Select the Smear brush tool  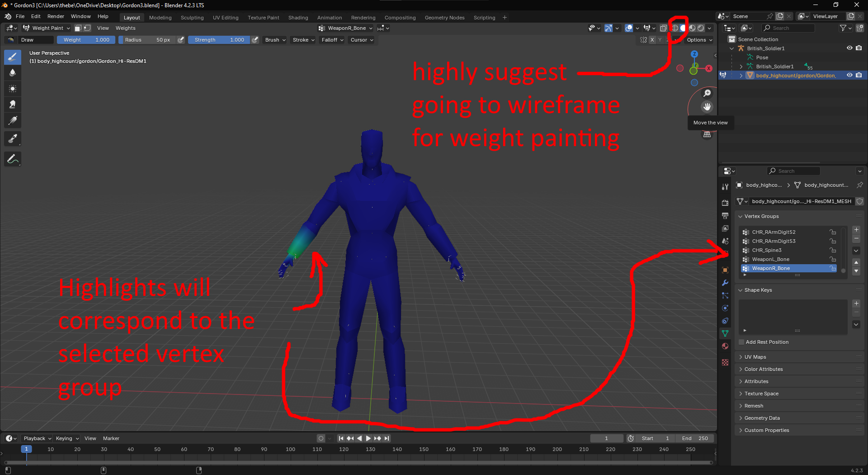tap(13, 104)
